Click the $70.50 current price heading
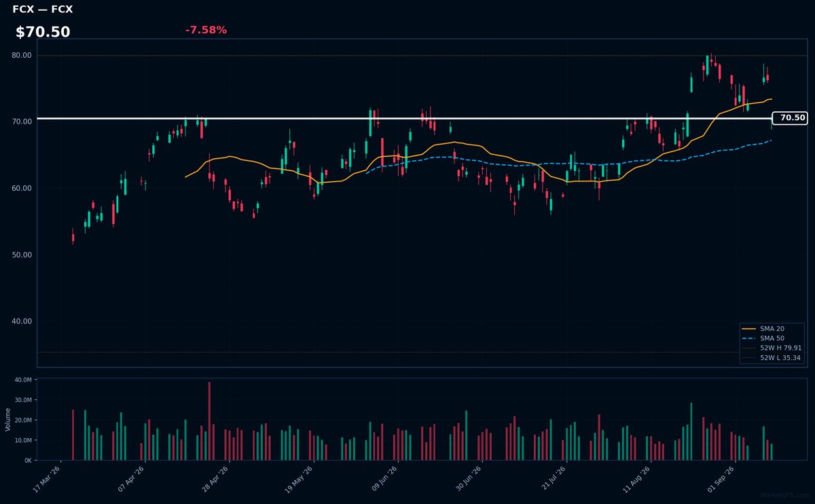The image size is (815, 504). pos(43,32)
